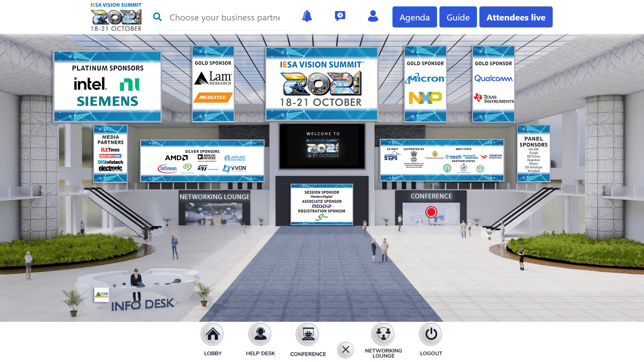Open the Guide button

pos(458,17)
